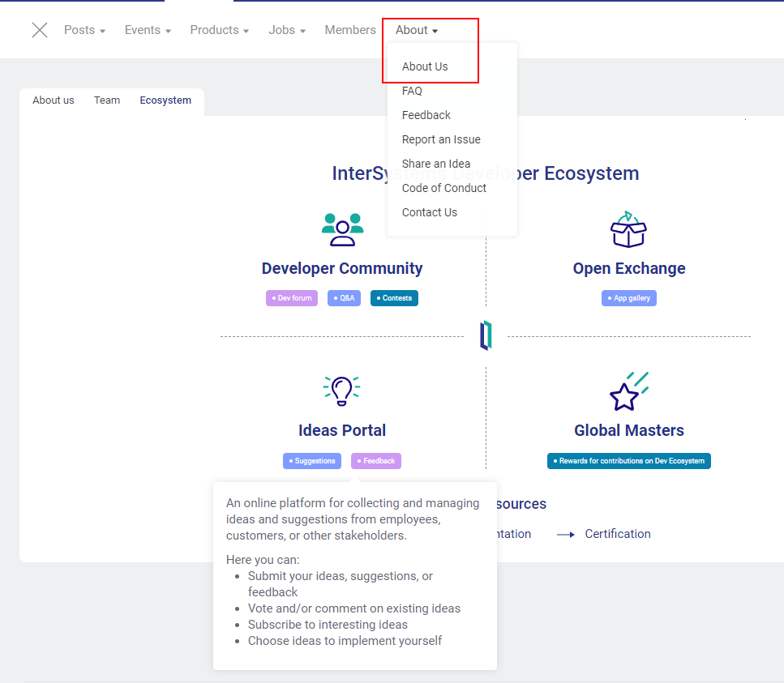Switch to the About us tab

coord(54,100)
